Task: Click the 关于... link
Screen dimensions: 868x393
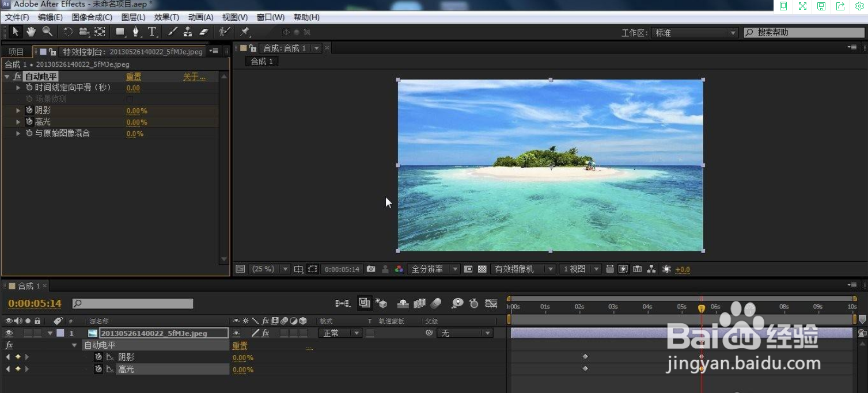Action: (x=194, y=77)
